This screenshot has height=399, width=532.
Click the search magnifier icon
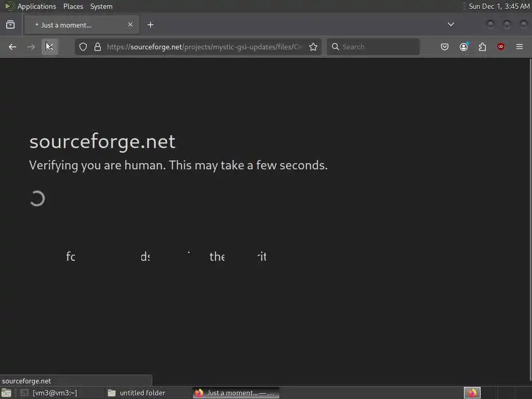pyautogui.click(x=335, y=47)
